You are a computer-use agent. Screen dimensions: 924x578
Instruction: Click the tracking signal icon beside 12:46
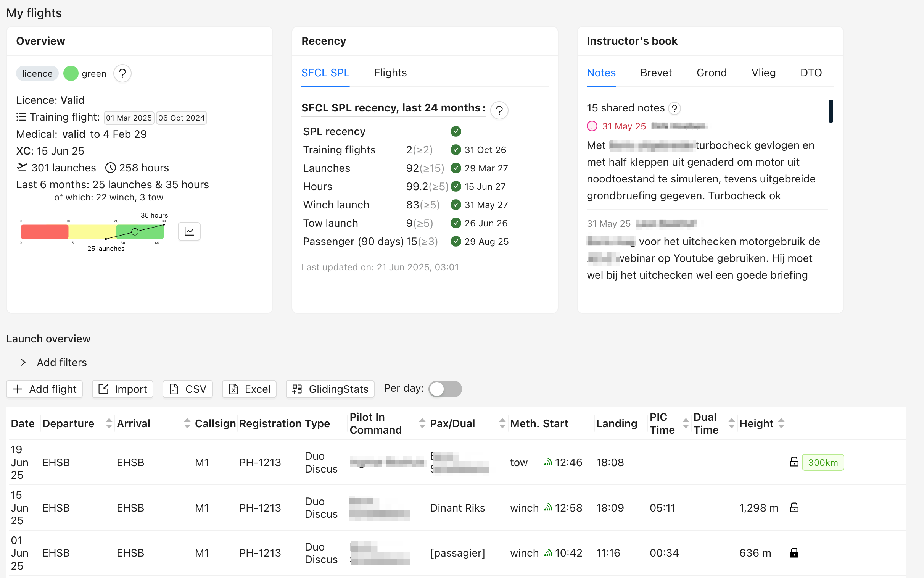click(x=548, y=462)
